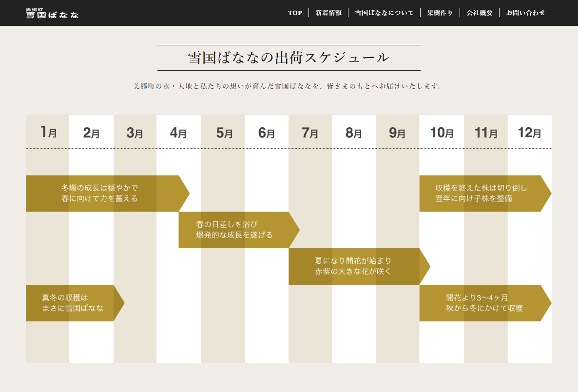Click the 春の日差しを浴び schedule bar
Image resolution: width=578 pixels, height=392 pixels.
pyautogui.click(x=239, y=230)
